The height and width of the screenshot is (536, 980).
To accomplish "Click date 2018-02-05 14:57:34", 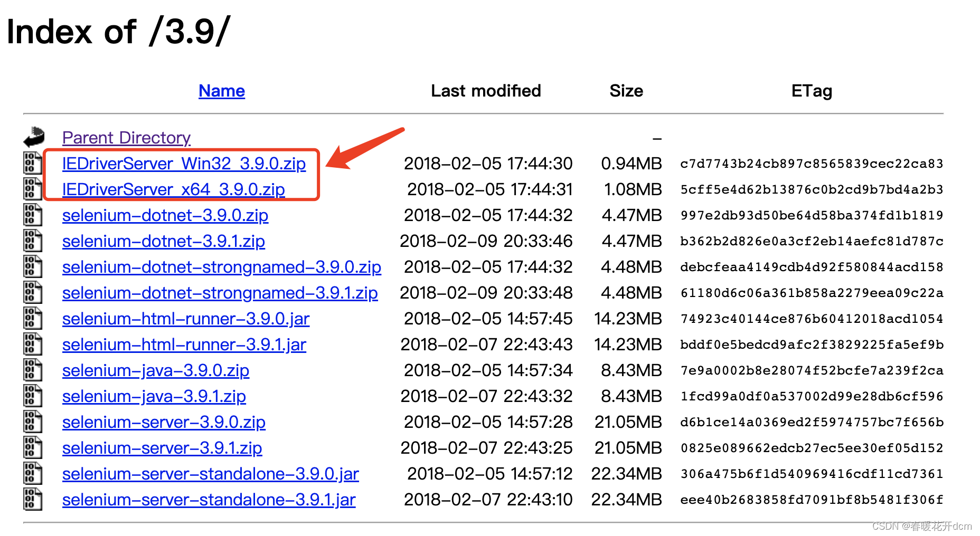I will coord(488,370).
